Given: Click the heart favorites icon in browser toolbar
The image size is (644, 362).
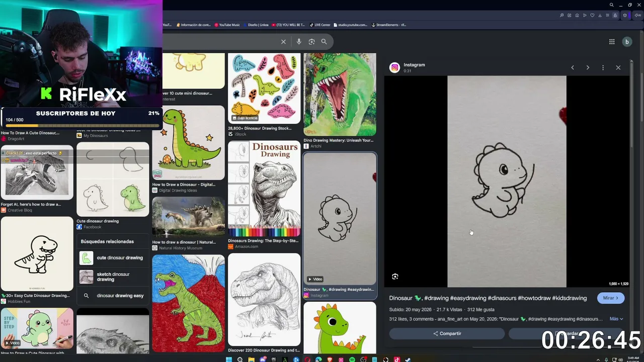Looking at the screenshot, I should [x=592, y=15].
